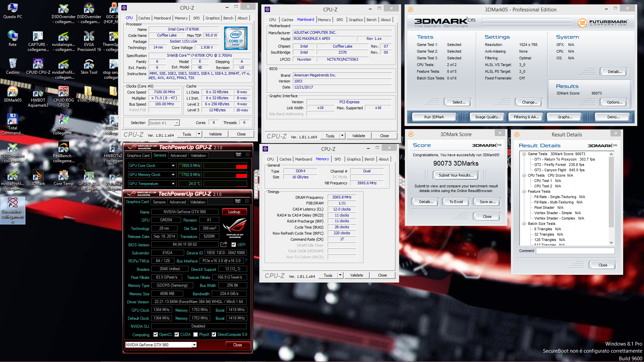Click camera screenshot icon in GPU-Z Sensors window
The width and height of the screenshot is (644, 362).
pos(238,155)
